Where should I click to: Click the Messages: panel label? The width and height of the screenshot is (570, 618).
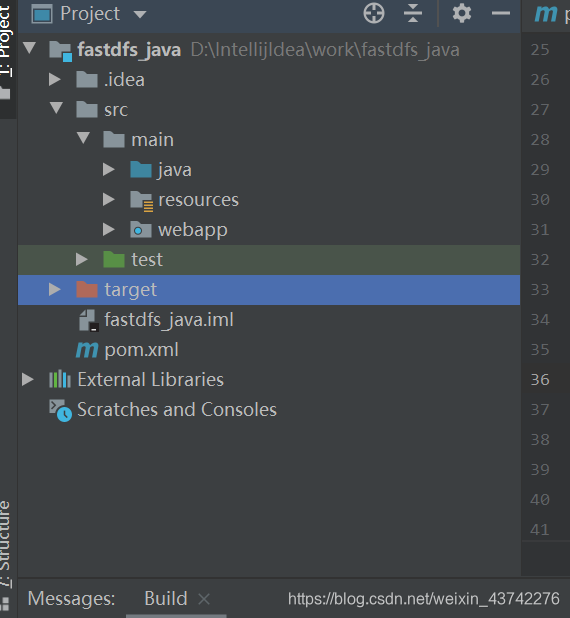pyautogui.click(x=71, y=598)
